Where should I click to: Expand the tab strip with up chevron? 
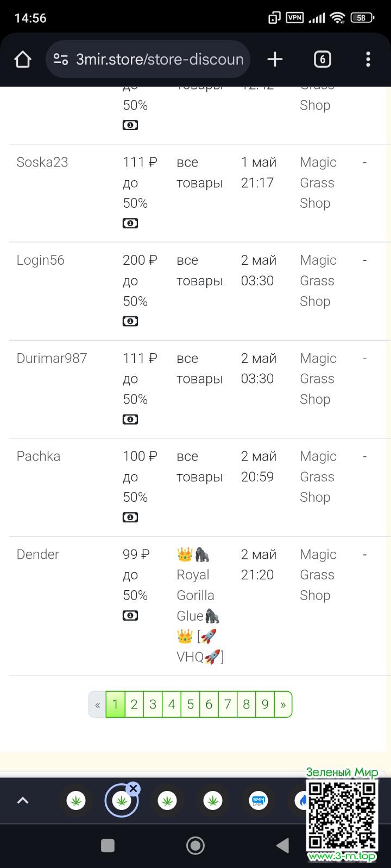click(23, 800)
